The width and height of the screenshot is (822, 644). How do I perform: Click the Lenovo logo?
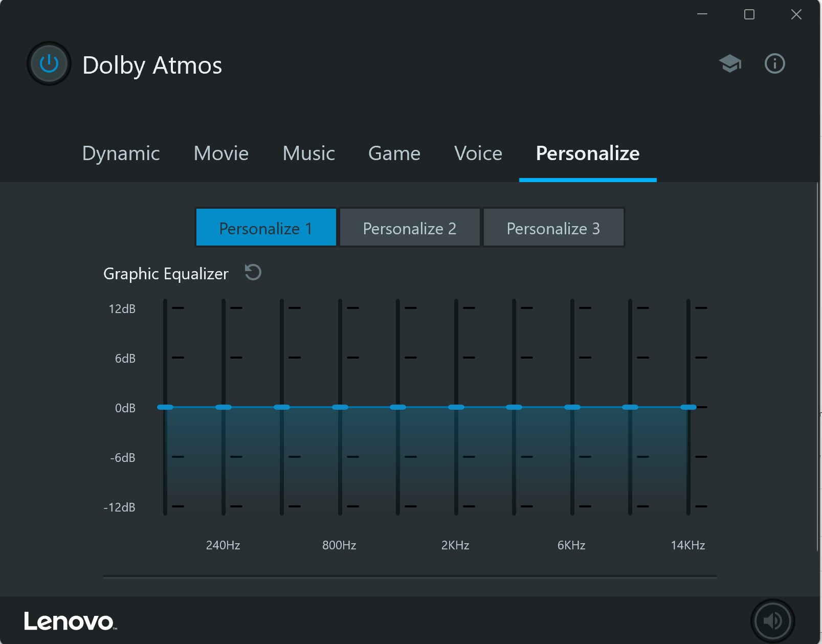[x=70, y=621]
